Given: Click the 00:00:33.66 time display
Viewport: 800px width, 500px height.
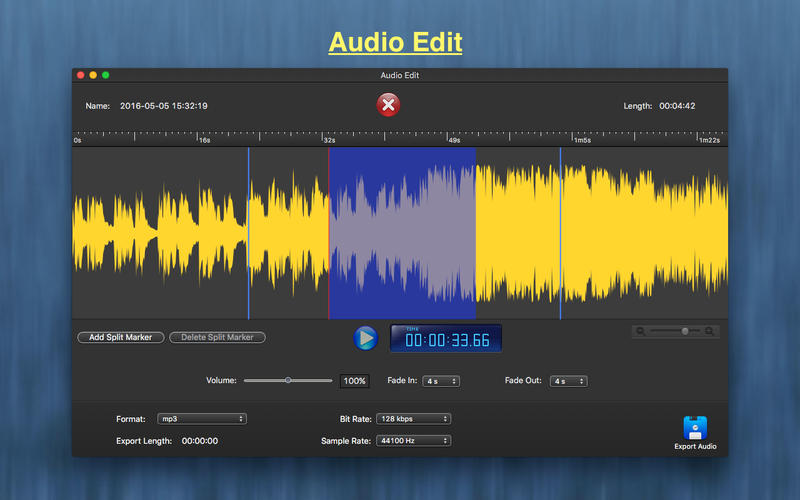Looking at the screenshot, I should pos(446,338).
